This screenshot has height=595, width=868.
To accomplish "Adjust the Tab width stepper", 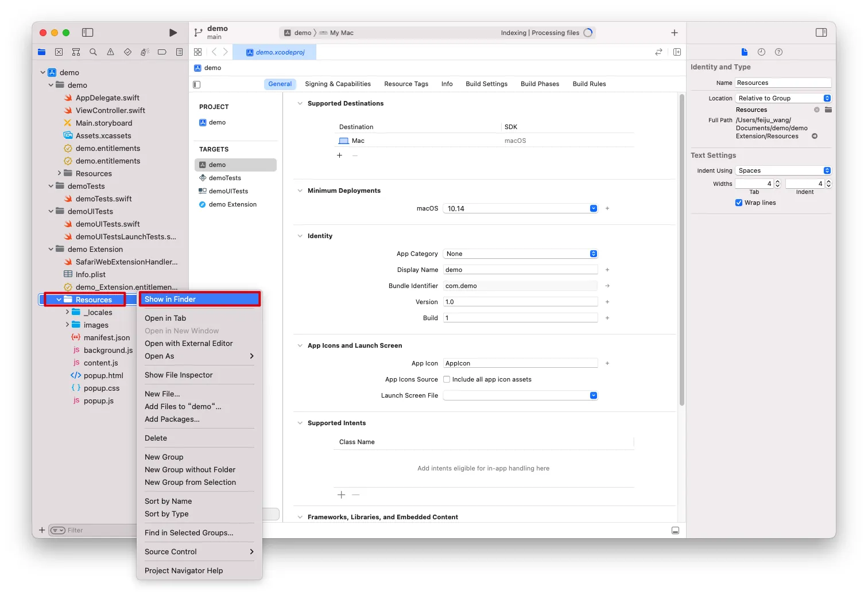I will pyautogui.click(x=777, y=184).
